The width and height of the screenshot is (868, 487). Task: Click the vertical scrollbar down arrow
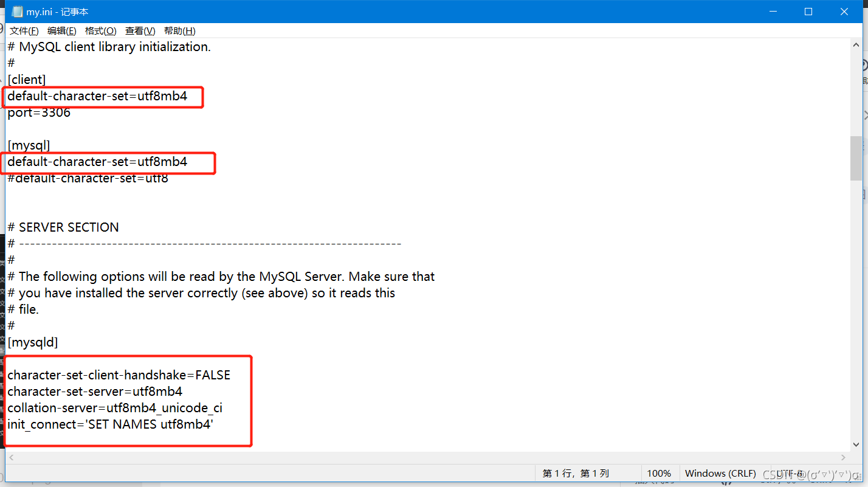[856, 446]
